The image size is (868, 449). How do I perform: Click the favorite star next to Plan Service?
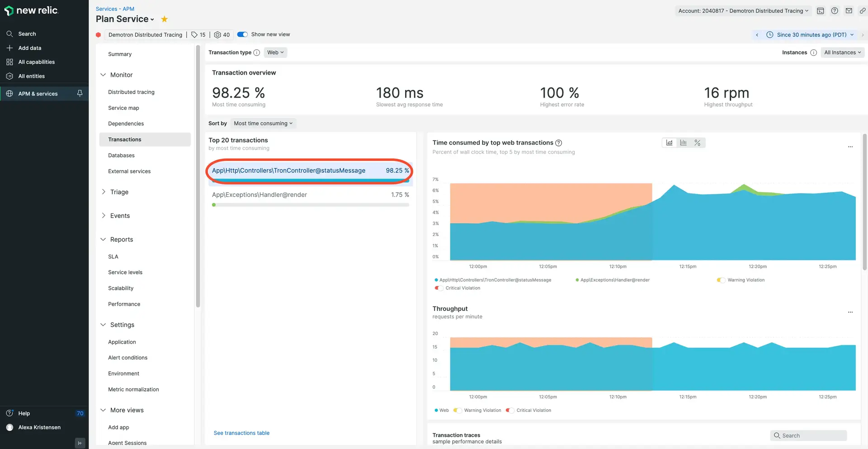(165, 19)
